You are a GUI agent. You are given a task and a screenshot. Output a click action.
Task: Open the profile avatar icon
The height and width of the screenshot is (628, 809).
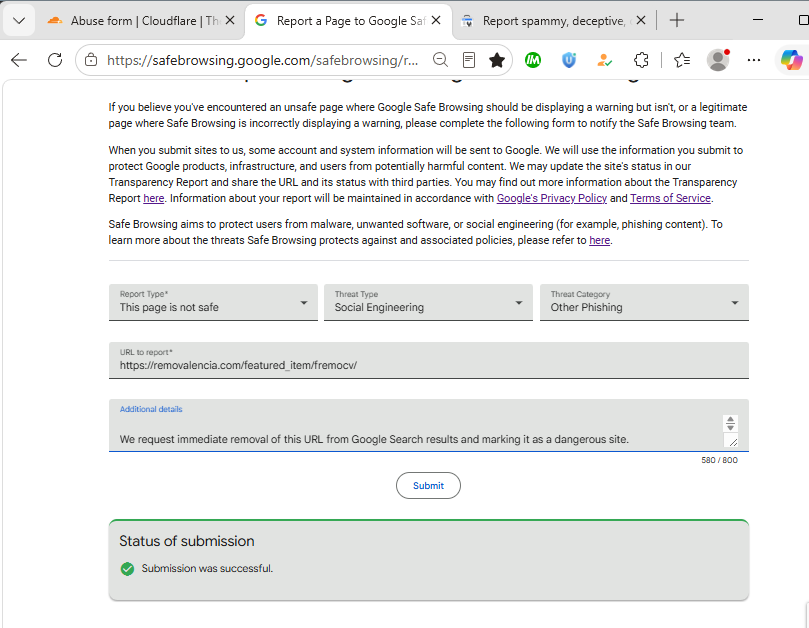point(718,60)
